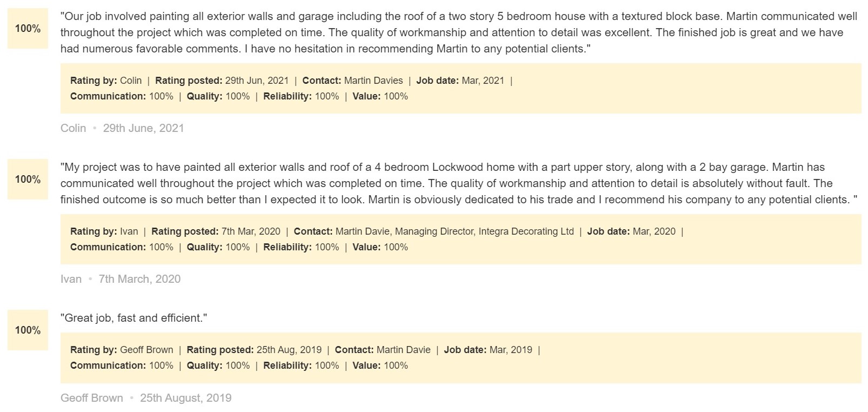The width and height of the screenshot is (868, 412).
Task: Click the "Great job, fast and efficient" review text
Action: (134, 318)
